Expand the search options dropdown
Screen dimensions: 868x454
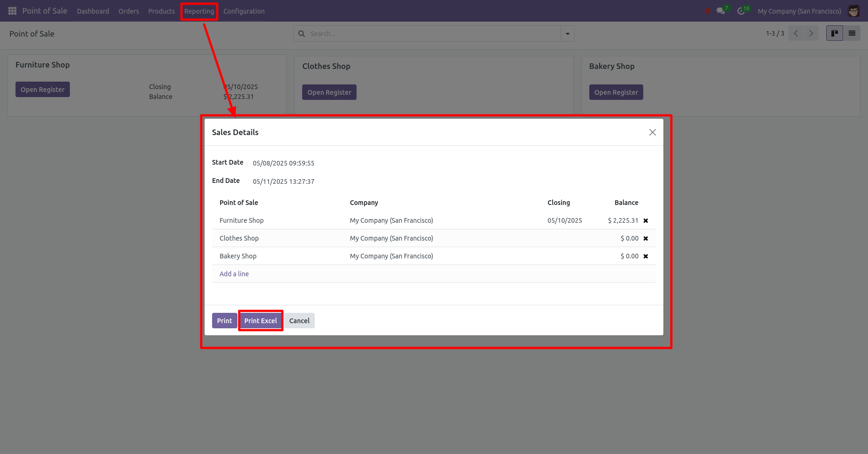tap(568, 34)
